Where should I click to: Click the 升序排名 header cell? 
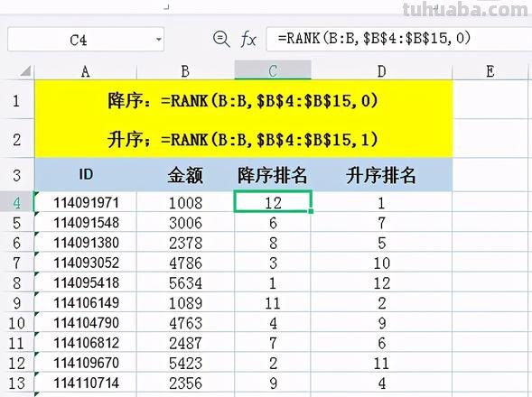pos(382,175)
